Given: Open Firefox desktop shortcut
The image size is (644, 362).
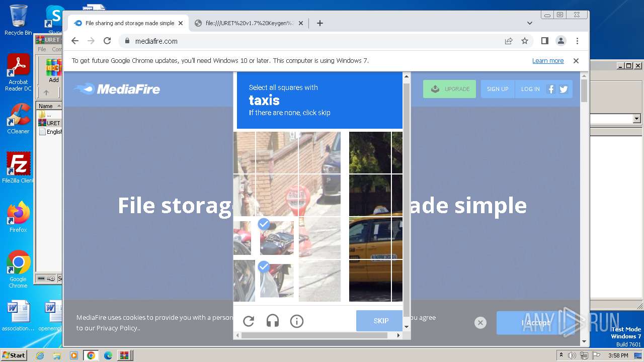Looking at the screenshot, I should coord(18,217).
